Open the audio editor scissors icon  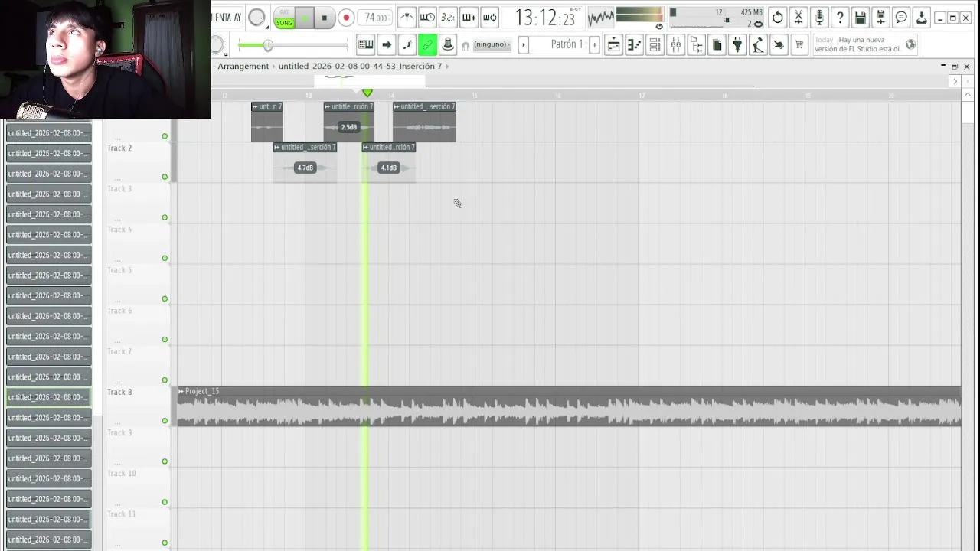[799, 17]
